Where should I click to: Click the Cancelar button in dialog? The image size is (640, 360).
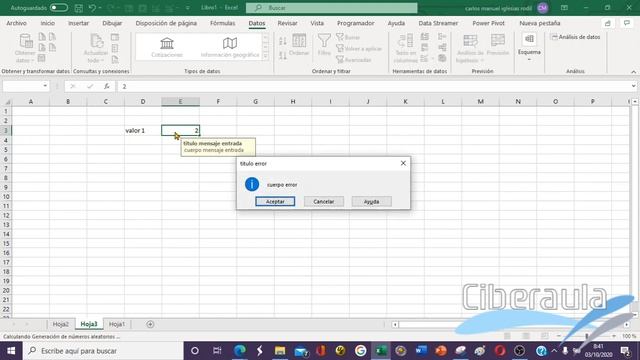coord(324,201)
